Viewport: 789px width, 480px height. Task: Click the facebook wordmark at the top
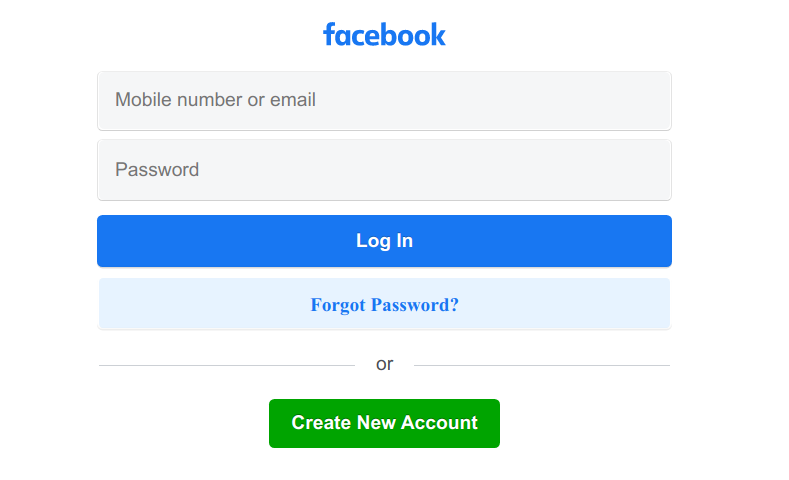click(384, 35)
